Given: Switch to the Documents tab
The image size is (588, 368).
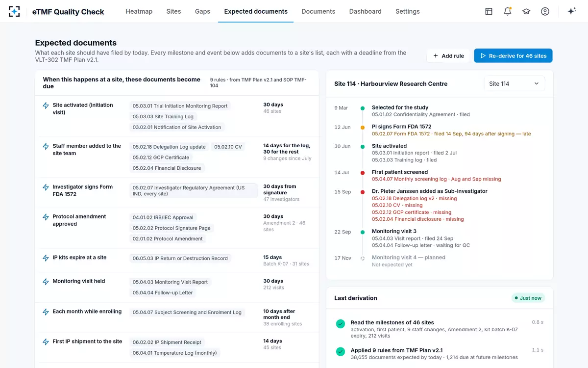Looking at the screenshot, I should pyautogui.click(x=318, y=11).
